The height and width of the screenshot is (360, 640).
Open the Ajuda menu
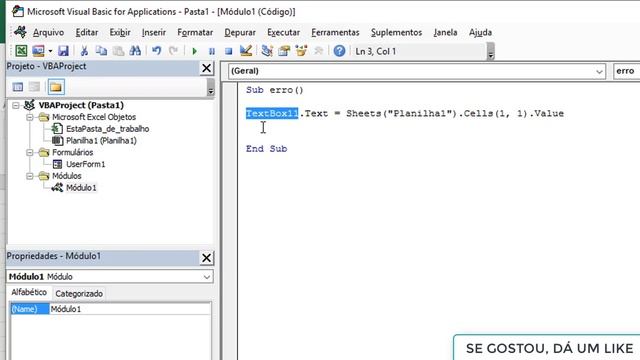[x=480, y=32]
